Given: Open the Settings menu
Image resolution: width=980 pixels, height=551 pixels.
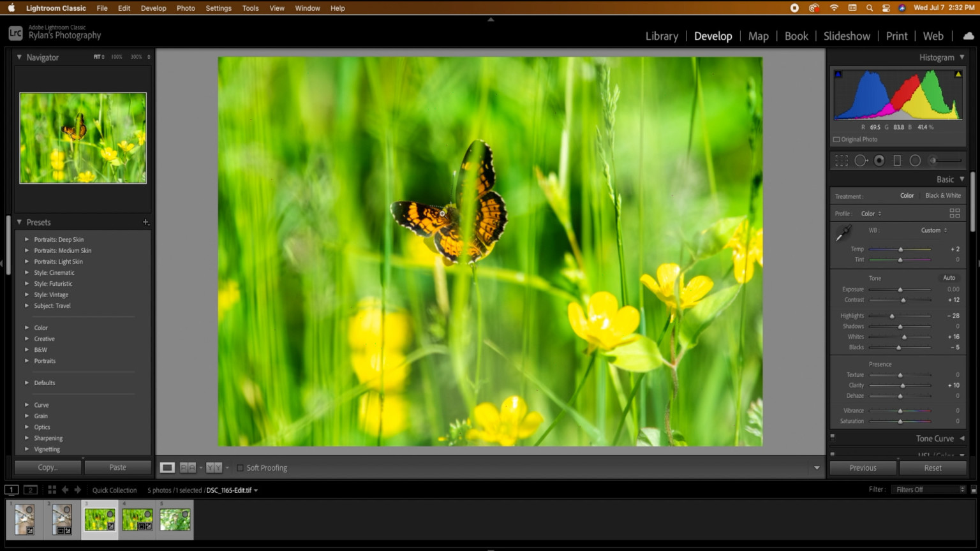Looking at the screenshot, I should click(218, 8).
